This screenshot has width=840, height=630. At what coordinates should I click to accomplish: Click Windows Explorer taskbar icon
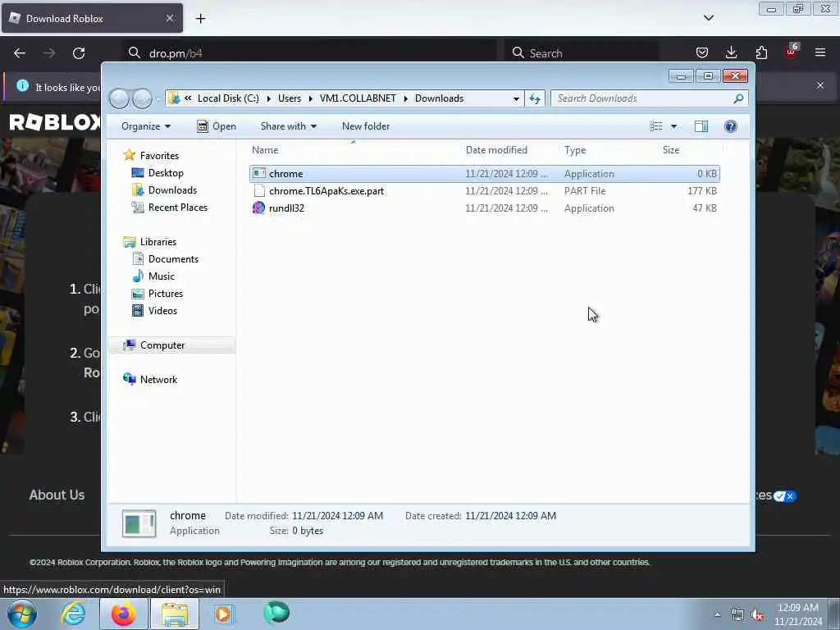coord(175,614)
